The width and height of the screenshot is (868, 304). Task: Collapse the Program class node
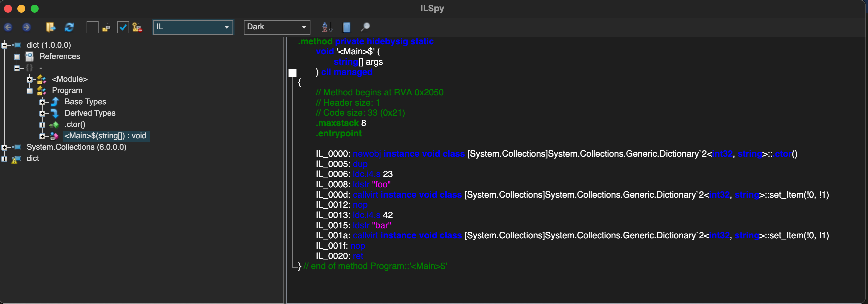[x=30, y=91]
